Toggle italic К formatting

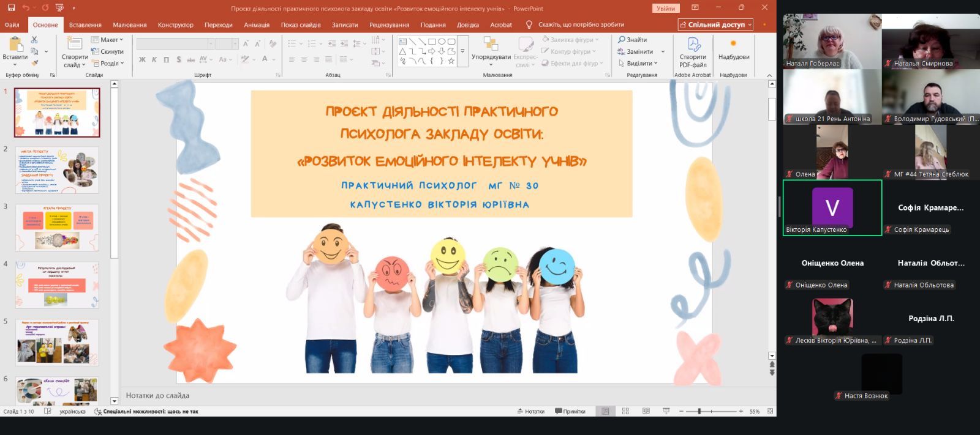coord(154,59)
